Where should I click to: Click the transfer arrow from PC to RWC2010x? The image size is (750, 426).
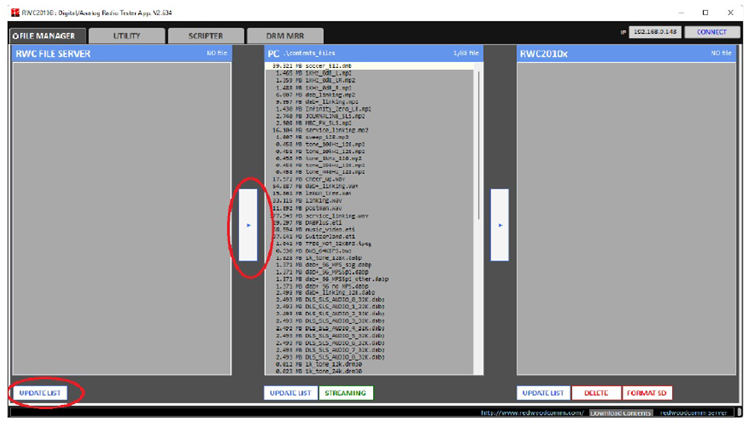click(x=499, y=225)
